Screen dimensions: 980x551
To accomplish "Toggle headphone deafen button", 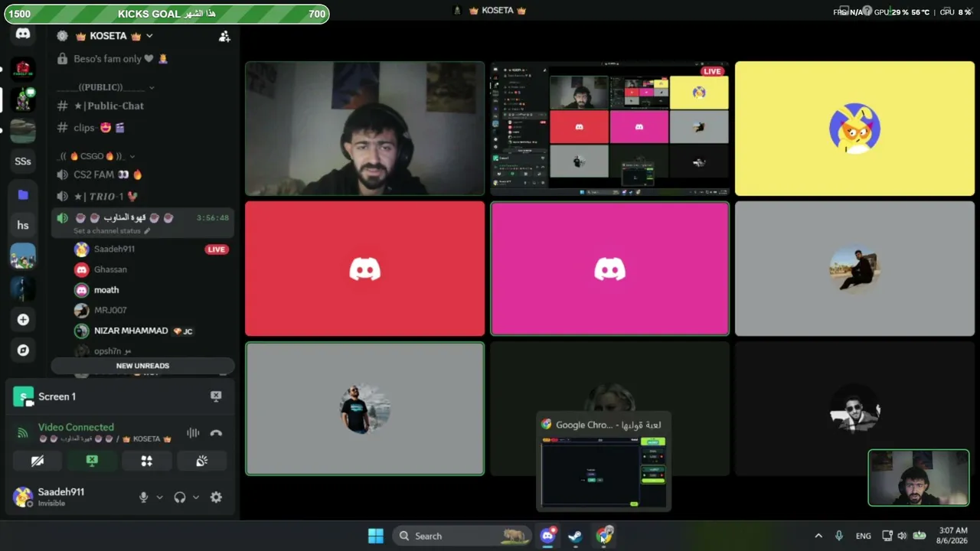I will point(180,497).
